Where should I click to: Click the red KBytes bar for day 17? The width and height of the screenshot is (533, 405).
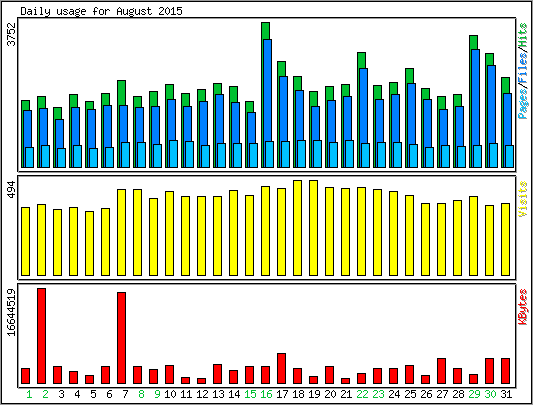click(281, 369)
